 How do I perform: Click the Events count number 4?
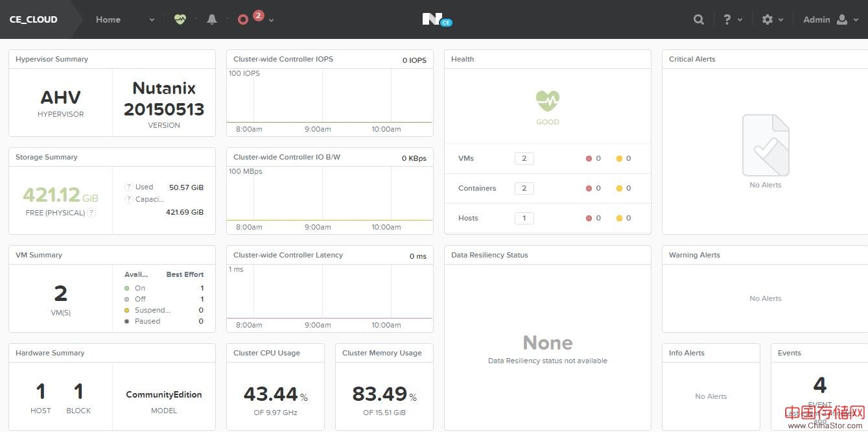pyautogui.click(x=819, y=385)
